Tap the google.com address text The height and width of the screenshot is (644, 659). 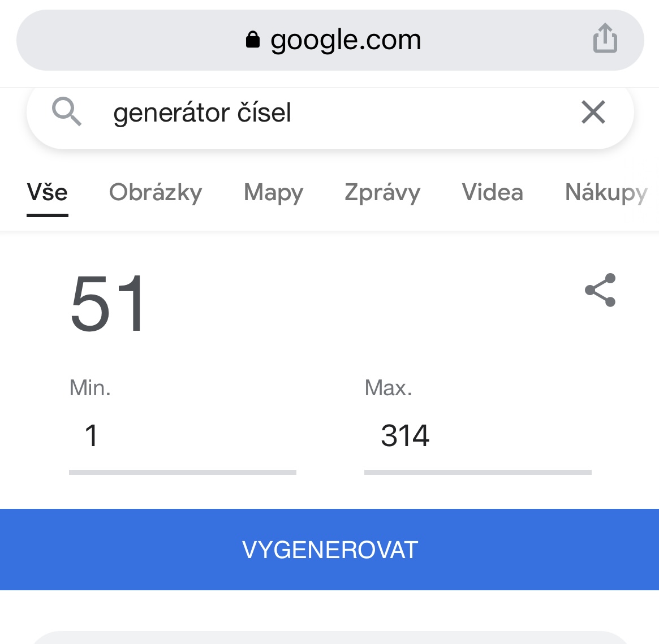tap(346, 40)
